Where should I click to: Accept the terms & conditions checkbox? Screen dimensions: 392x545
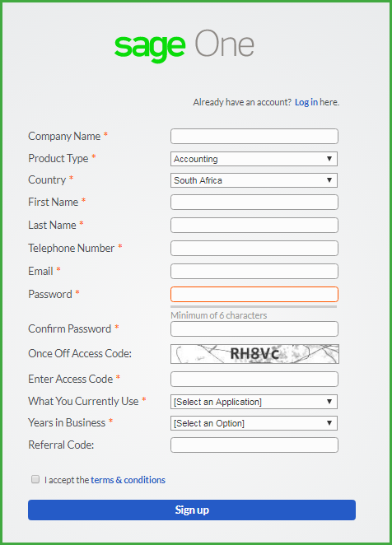point(35,479)
